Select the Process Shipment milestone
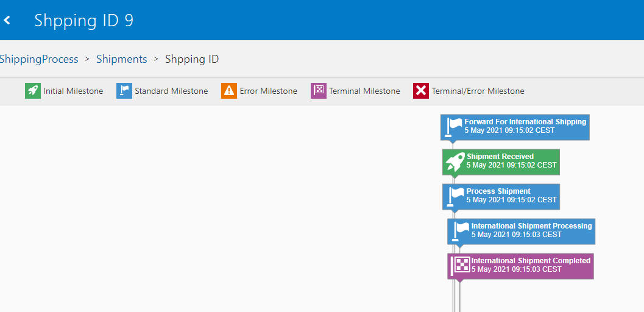Screen dimensions: 644x312 501,197
